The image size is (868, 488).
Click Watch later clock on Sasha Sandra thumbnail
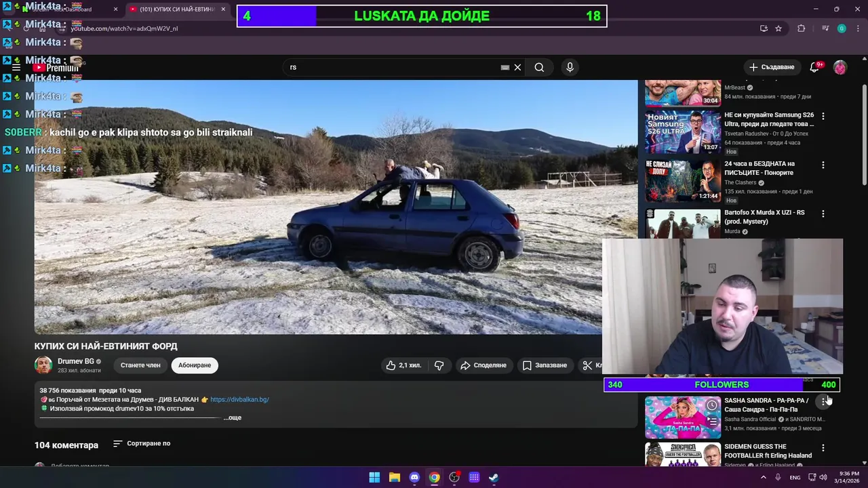tap(712, 405)
